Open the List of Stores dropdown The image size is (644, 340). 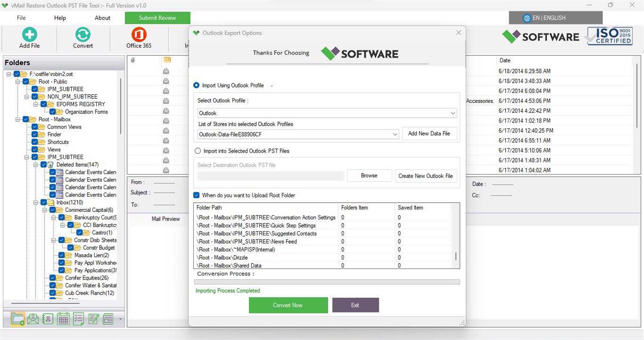[395, 134]
